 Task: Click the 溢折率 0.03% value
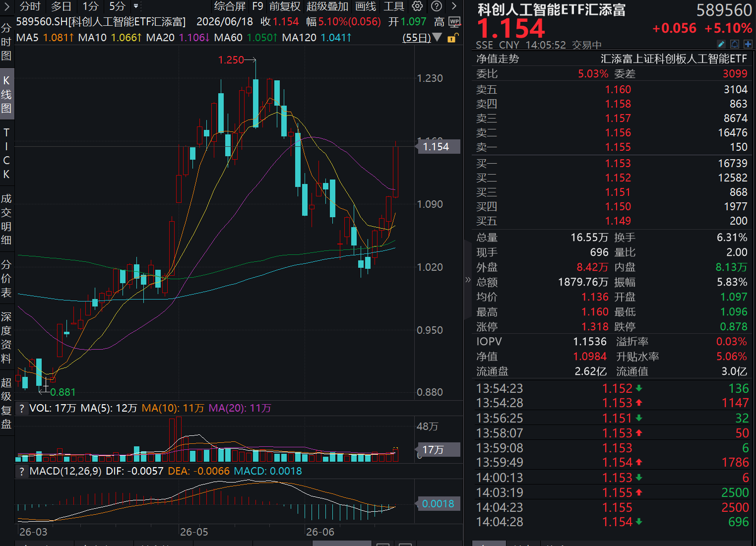tap(732, 342)
